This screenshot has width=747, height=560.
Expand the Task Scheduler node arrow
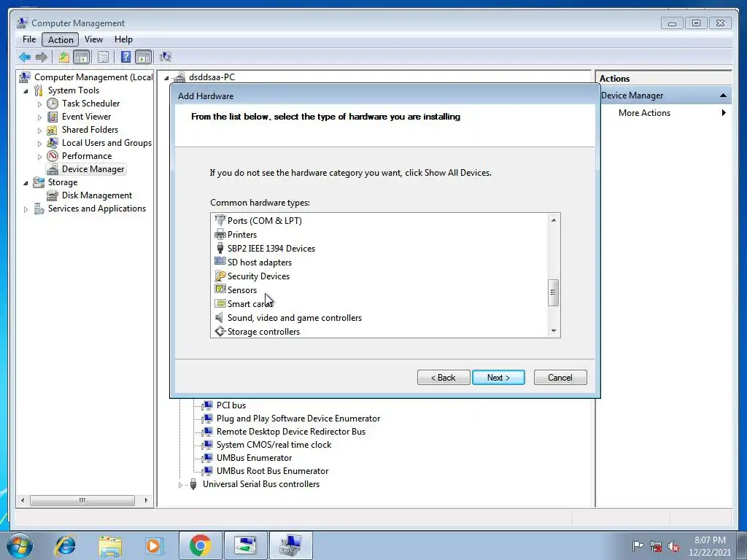(x=39, y=104)
